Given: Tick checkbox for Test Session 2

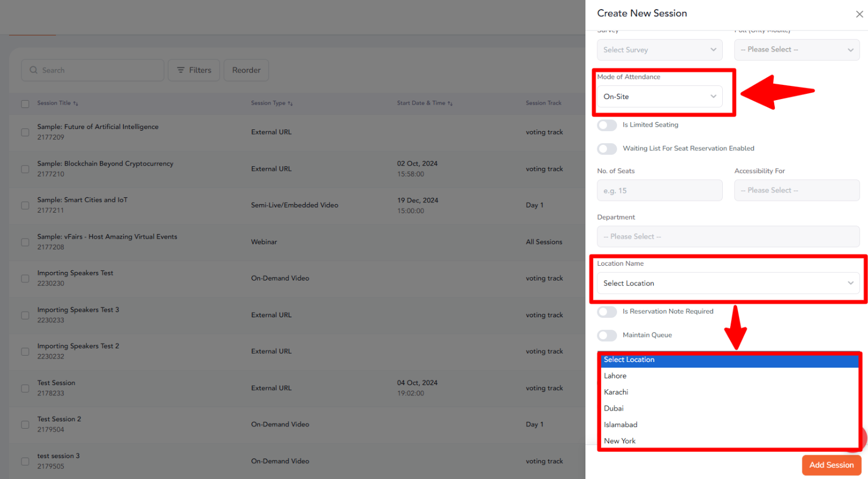Looking at the screenshot, I should point(25,425).
